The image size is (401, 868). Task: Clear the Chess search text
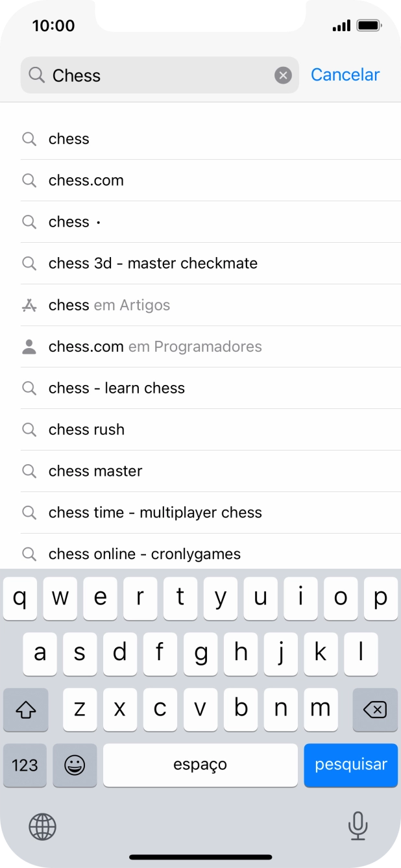tap(283, 75)
